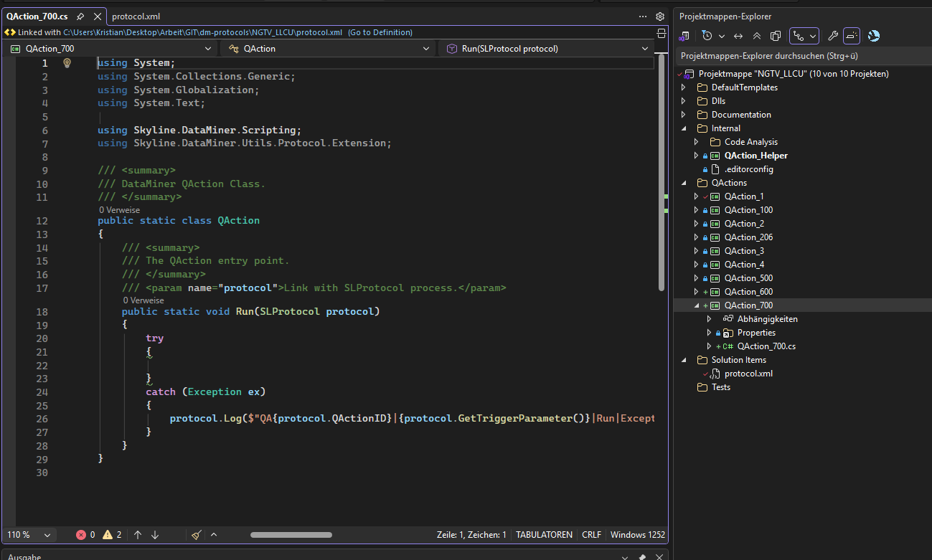932x560 pixels.
Task: Click the horizontal scrollbar in code editor
Action: tap(291, 535)
